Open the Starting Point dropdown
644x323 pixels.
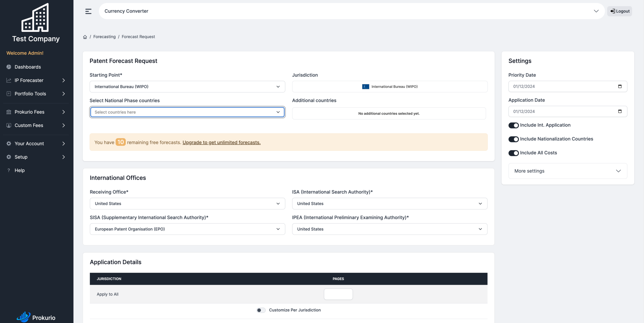point(187,87)
